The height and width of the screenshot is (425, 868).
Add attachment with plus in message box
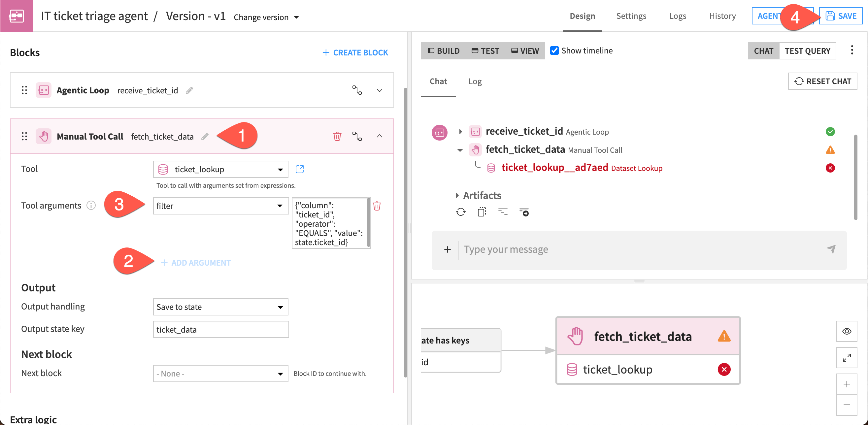[447, 249]
